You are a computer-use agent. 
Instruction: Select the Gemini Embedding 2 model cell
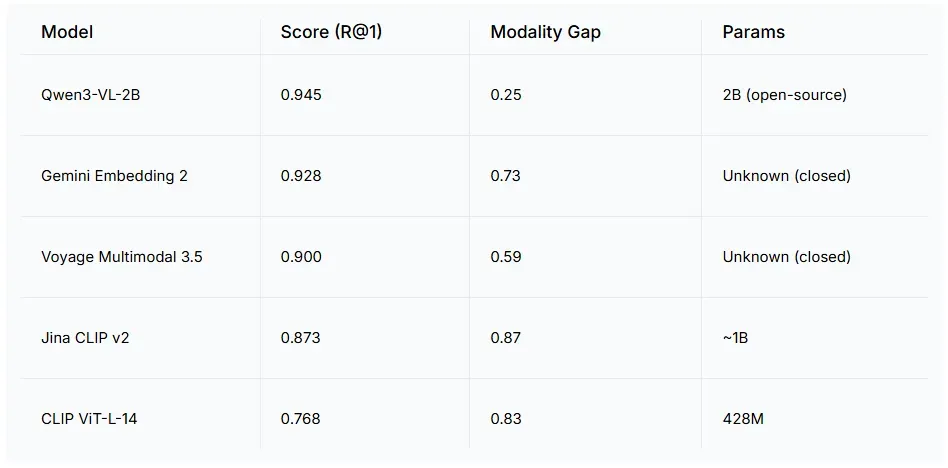(x=114, y=176)
